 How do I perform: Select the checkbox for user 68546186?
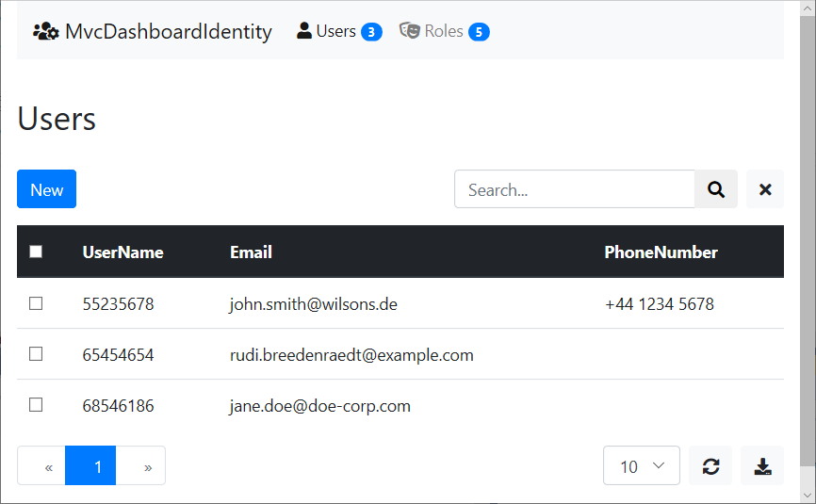coord(36,405)
